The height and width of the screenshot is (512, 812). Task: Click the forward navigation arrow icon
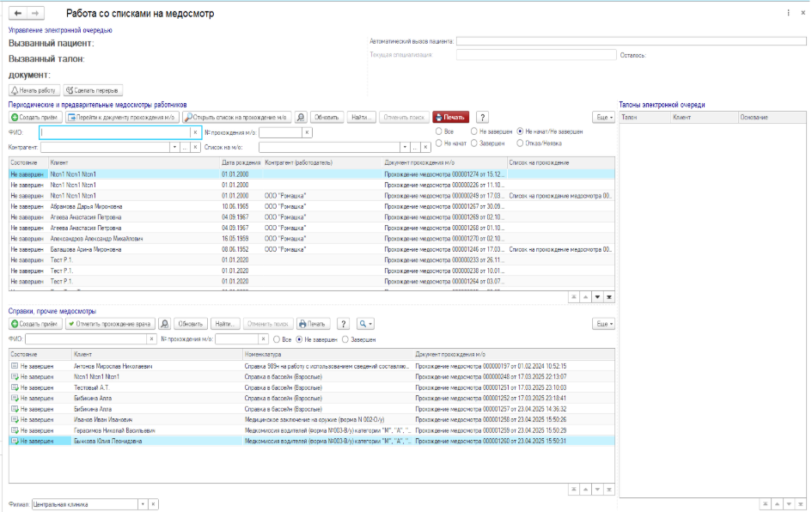[x=35, y=13]
